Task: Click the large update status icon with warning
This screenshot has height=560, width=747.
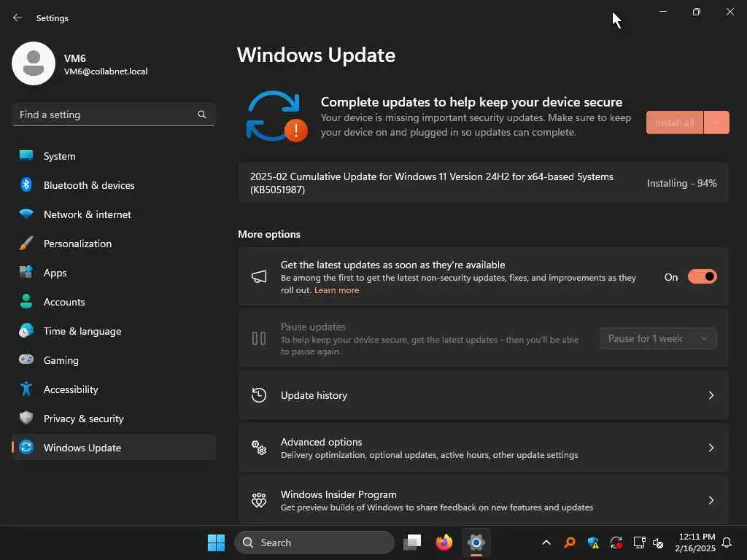Action: (x=276, y=117)
